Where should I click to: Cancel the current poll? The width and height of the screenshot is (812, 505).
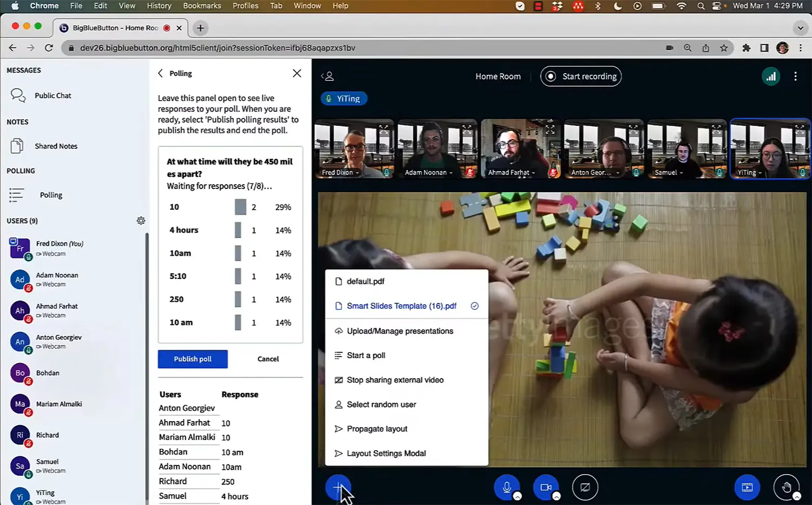[268, 359]
